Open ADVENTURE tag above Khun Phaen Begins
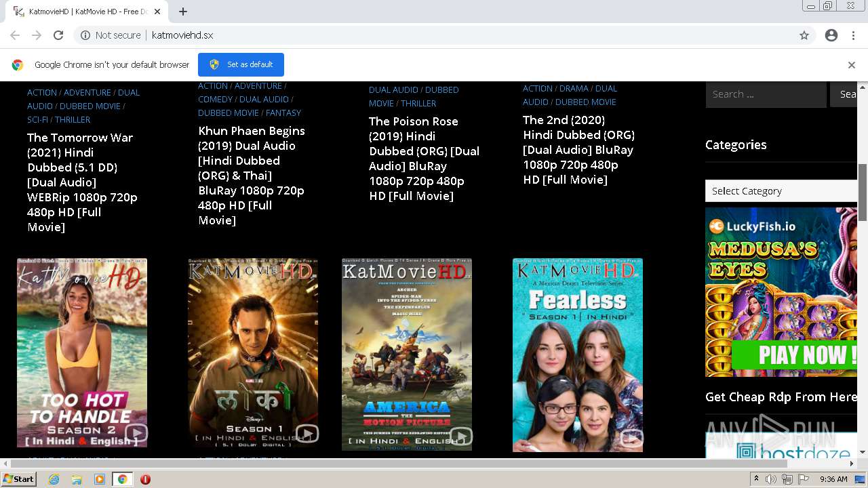This screenshot has width=868, height=488. pos(258,86)
